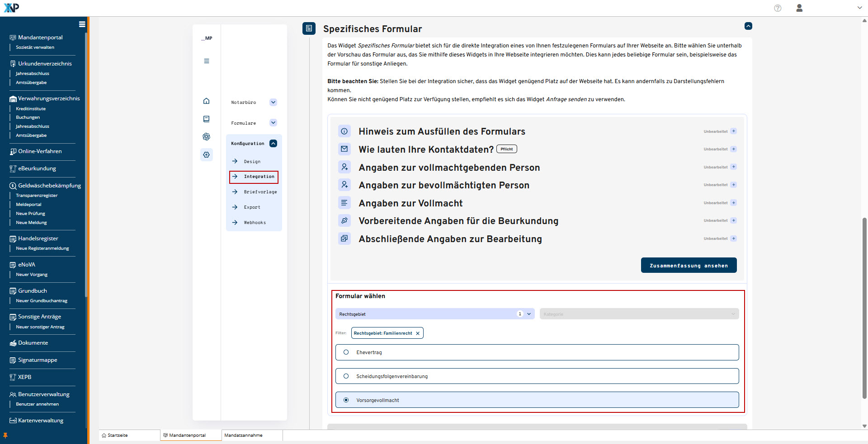Image resolution: width=868 pixels, height=444 pixels.
Task: Click the inner panel hamburger menu icon
Action: click(207, 61)
